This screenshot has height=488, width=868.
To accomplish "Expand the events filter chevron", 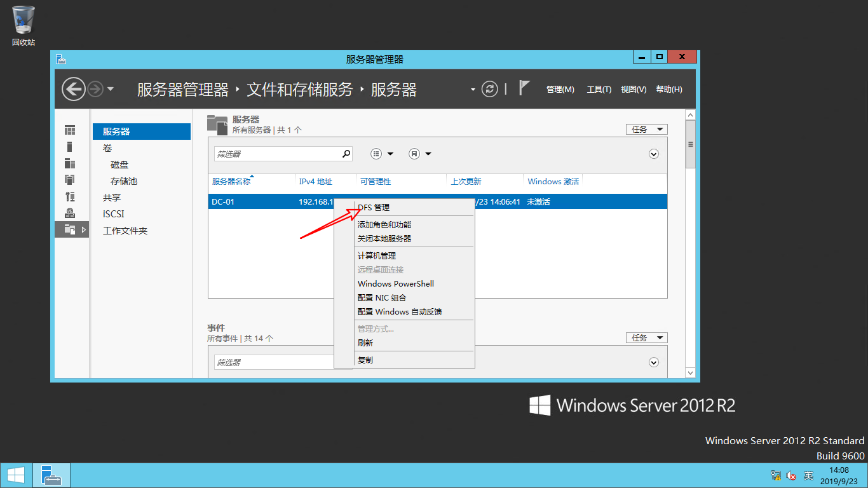I will click(x=654, y=362).
